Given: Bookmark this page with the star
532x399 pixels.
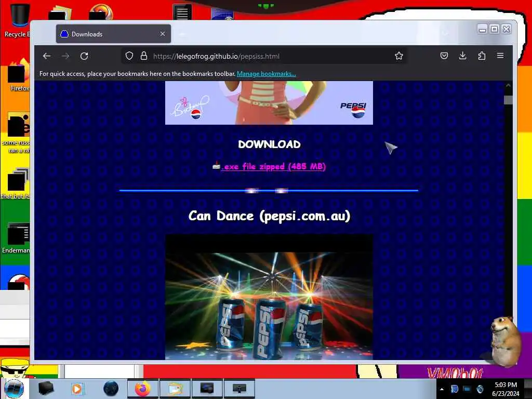Looking at the screenshot, I should [399, 56].
